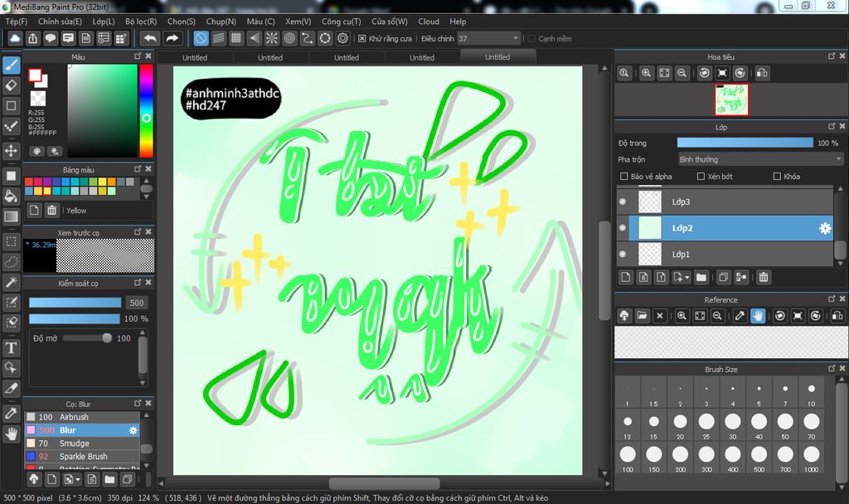Open the Cloud icon in toolbar
Viewport: 849px width, 504px height.
click(x=15, y=38)
